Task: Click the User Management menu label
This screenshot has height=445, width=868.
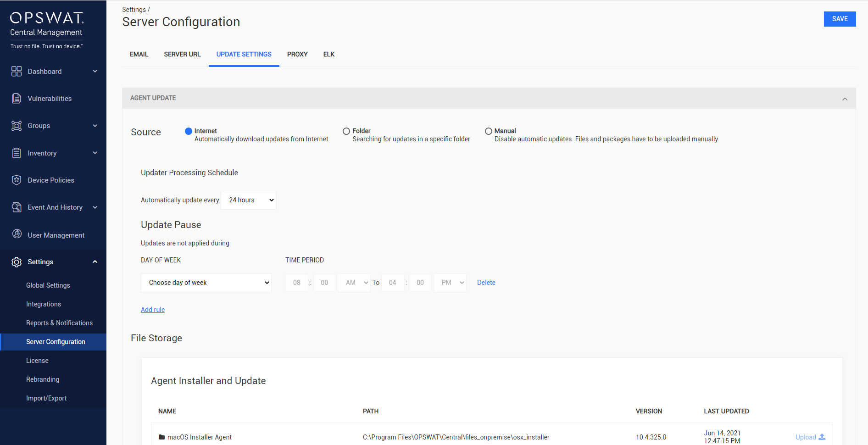Action: point(56,235)
